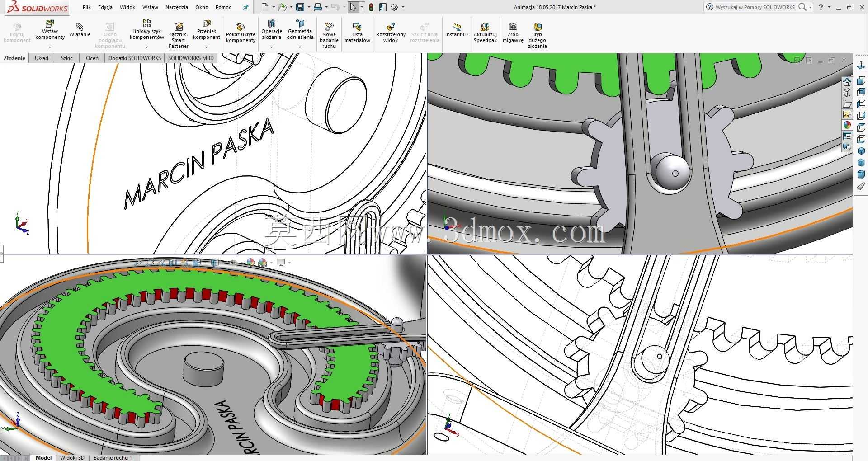The image size is (868, 461).
Task: Click the Help question mark button
Action: click(x=821, y=7)
